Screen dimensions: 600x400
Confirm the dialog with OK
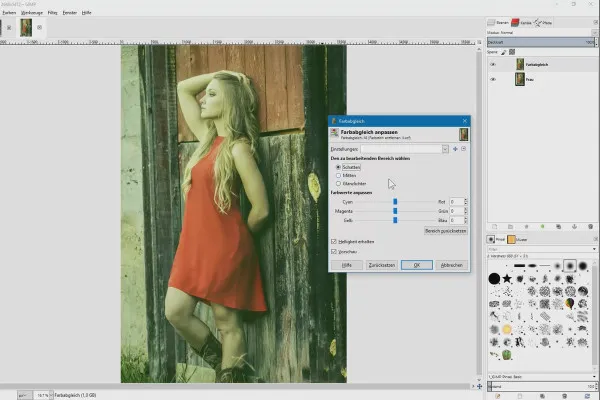[x=416, y=265]
